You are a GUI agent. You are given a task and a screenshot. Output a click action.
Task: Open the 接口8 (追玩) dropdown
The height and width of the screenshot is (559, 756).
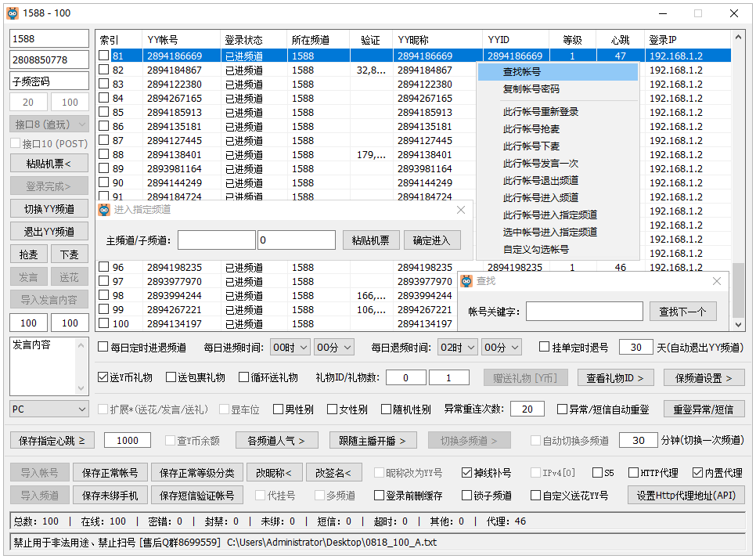click(49, 124)
